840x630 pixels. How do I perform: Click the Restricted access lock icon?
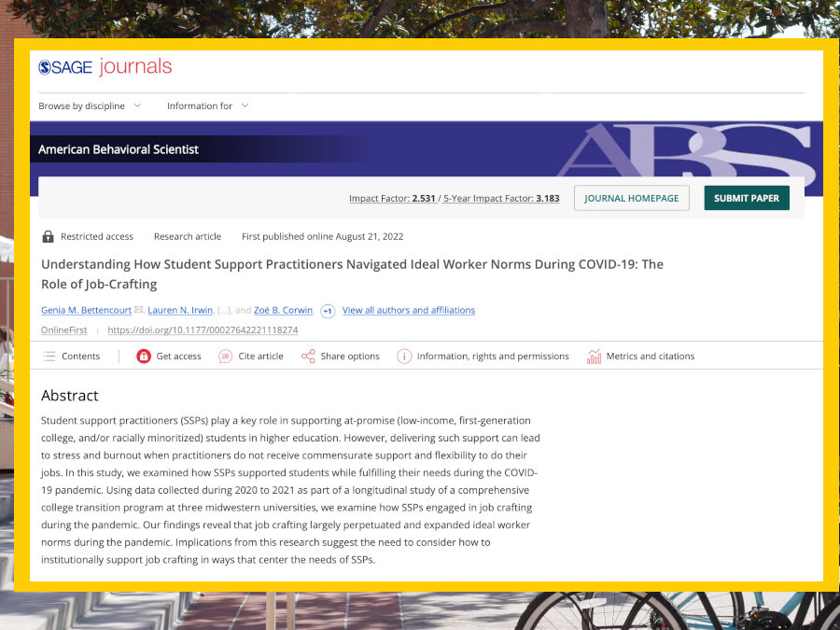point(49,236)
